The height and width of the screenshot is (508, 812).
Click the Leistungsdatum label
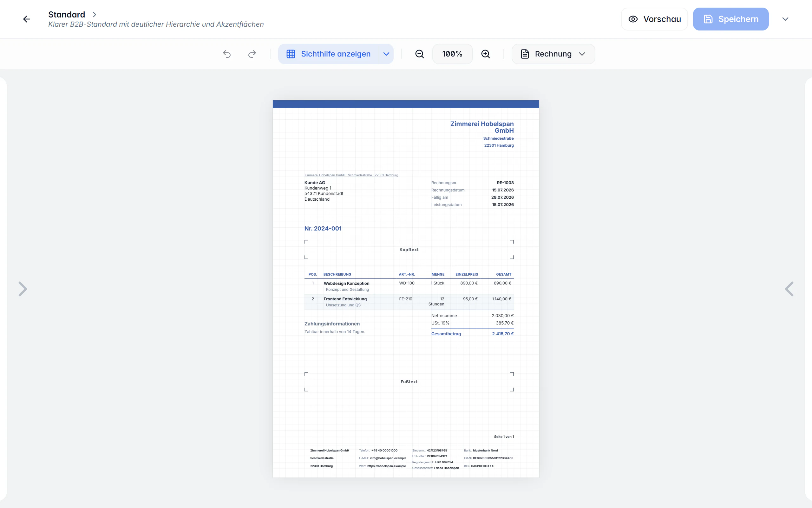[x=446, y=204]
